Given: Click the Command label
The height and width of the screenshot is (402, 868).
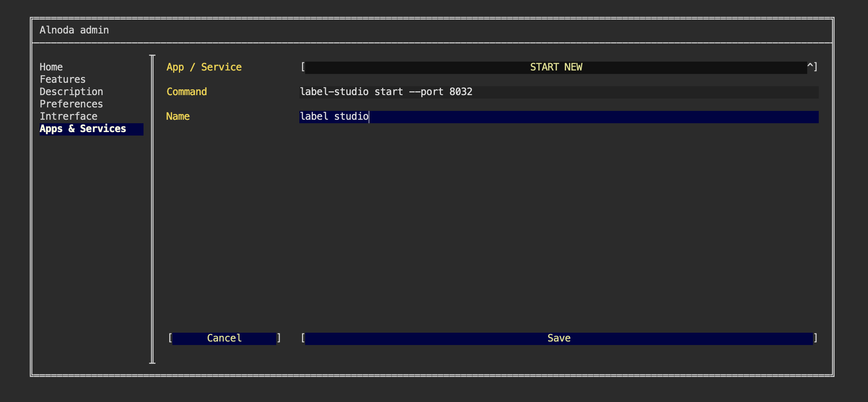Looking at the screenshot, I should [x=187, y=92].
